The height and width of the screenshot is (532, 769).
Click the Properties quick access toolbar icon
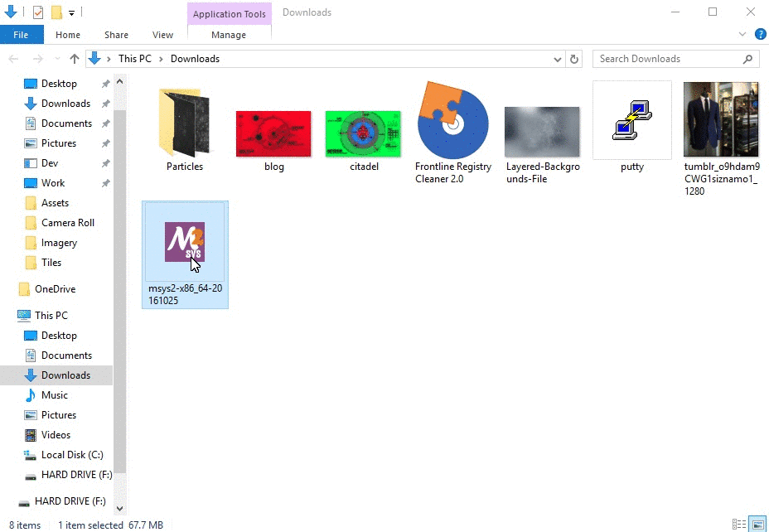[38, 12]
